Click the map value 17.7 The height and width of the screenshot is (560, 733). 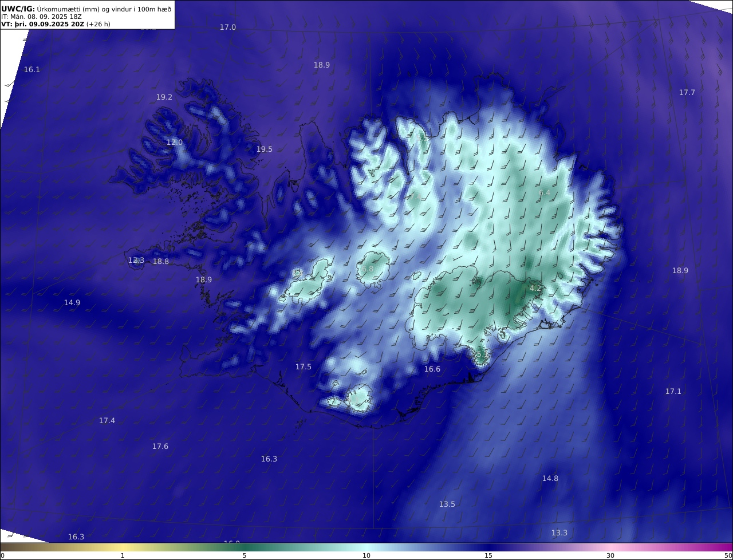pyautogui.click(x=687, y=93)
